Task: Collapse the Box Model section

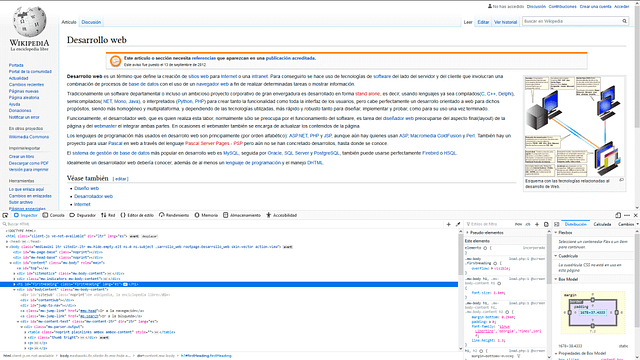Action: click(556, 279)
